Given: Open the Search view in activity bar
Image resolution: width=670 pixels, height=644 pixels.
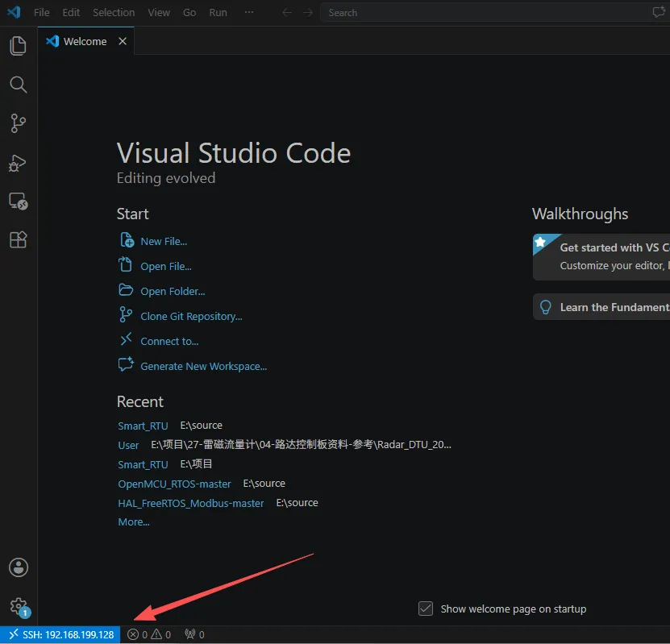Looking at the screenshot, I should [x=18, y=85].
